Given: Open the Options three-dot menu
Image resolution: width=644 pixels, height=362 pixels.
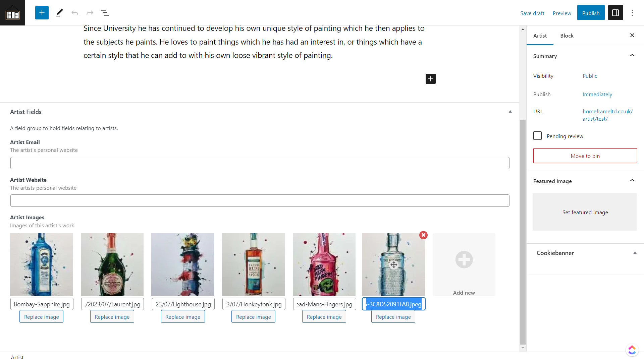Looking at the screenshot, I should tap(632, 13).
